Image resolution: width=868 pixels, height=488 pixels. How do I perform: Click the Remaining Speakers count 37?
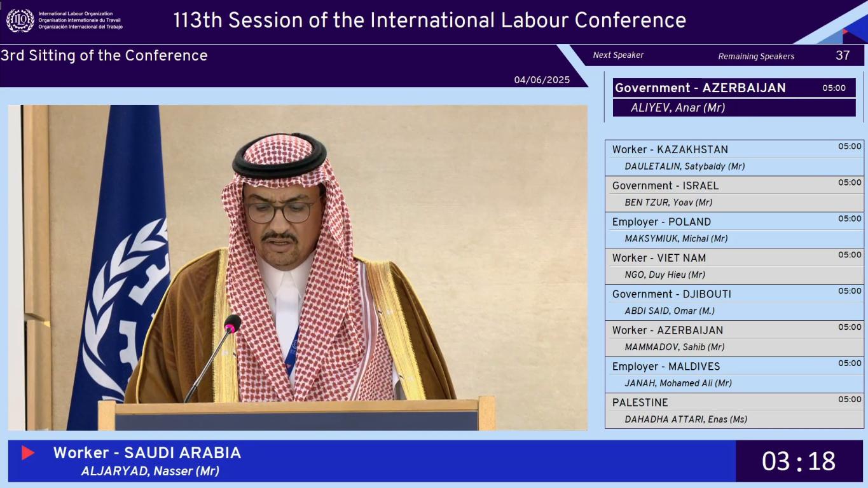(843, 55)
